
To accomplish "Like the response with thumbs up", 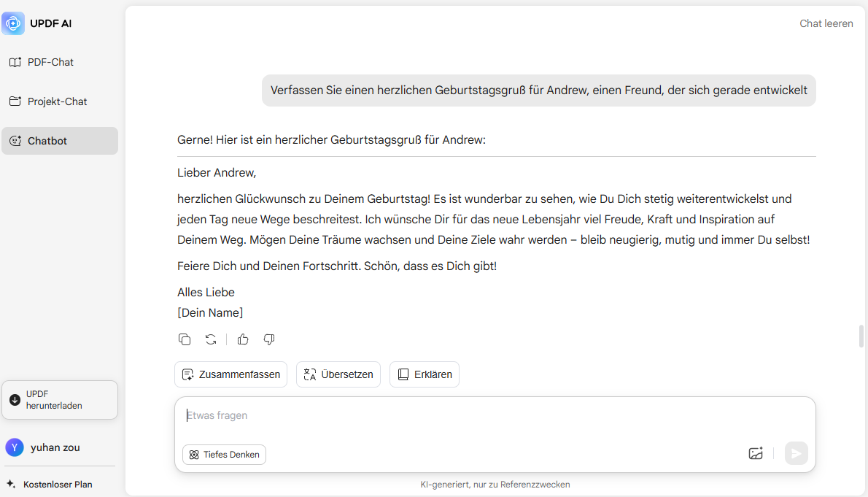I will (243, 339).
